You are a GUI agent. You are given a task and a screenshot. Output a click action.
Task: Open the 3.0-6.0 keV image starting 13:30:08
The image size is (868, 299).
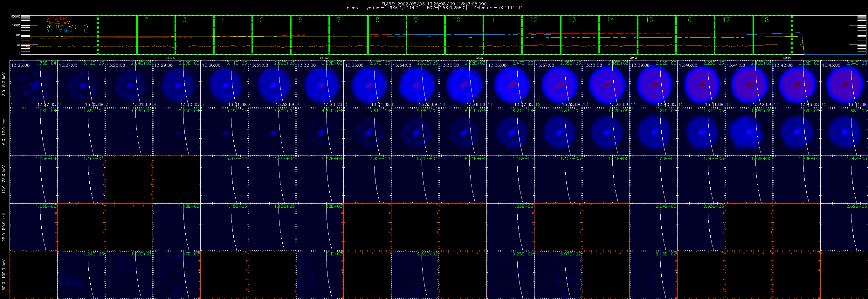coord(224,84)
